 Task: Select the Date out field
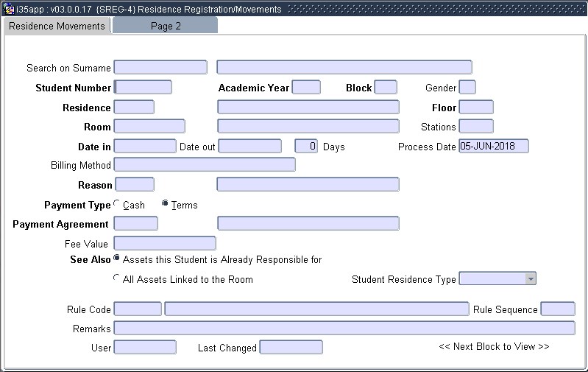(249, 146)
